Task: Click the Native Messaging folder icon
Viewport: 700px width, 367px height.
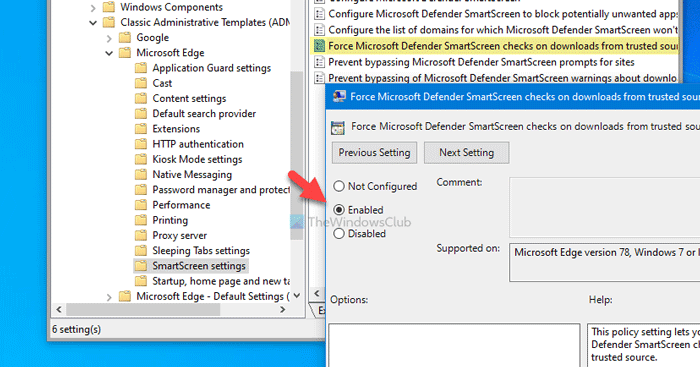Action: tap(141, 174)
